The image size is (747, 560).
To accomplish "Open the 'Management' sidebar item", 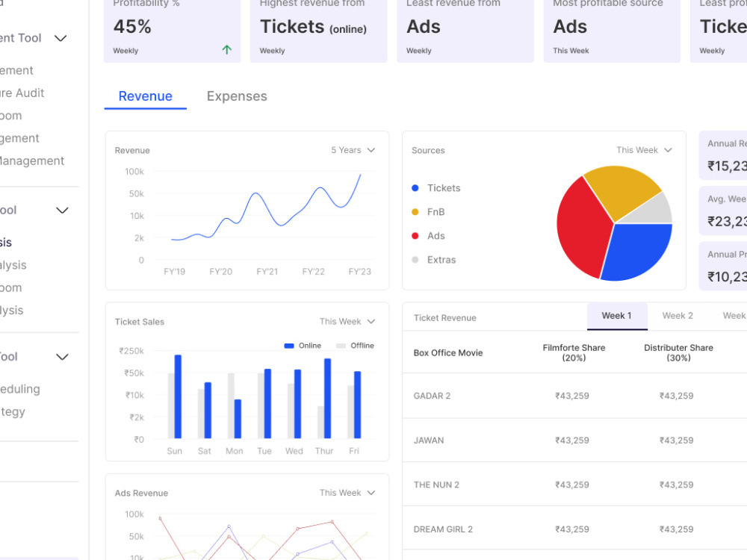I will click(x=32, y=161).
